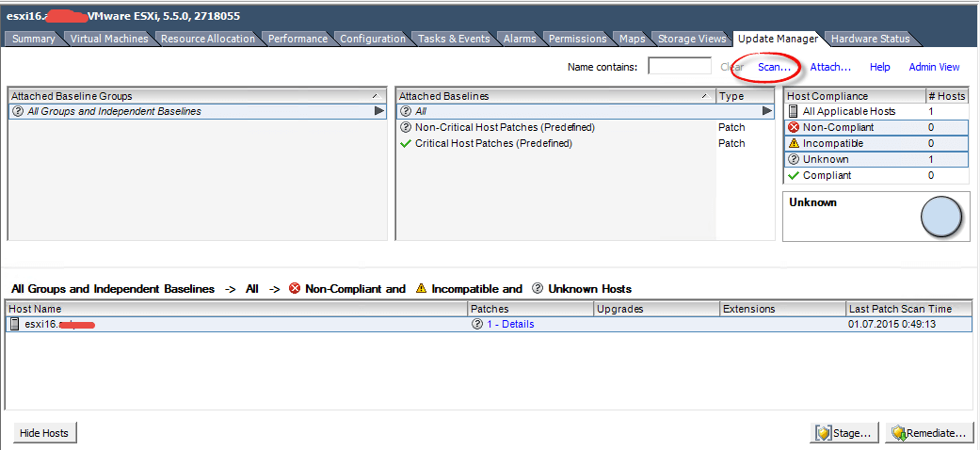Click red Non-Compliant icon in breadcrumb heading
Image resolution: width=980 pixels, height=450 pixels.
coord(295,289)
